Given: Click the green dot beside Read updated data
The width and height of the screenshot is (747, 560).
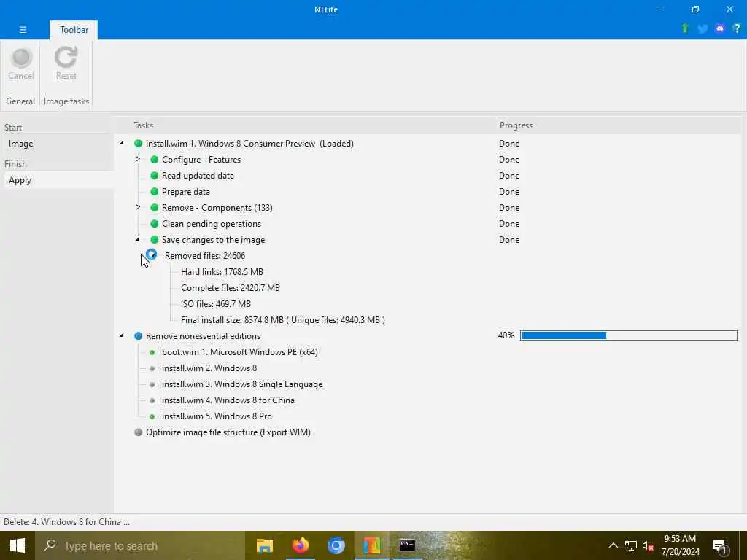Looking at the screenshot, I should coord(155,176).
